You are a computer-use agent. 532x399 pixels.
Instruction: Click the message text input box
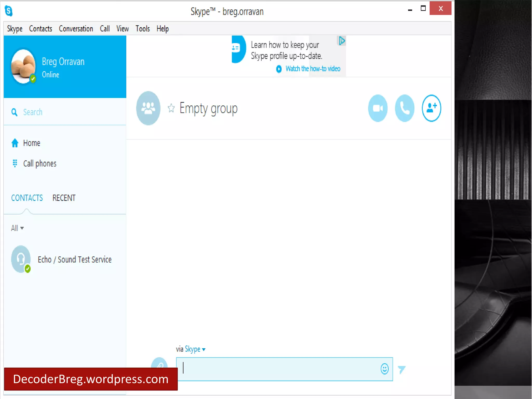click(x=278, y=369)
